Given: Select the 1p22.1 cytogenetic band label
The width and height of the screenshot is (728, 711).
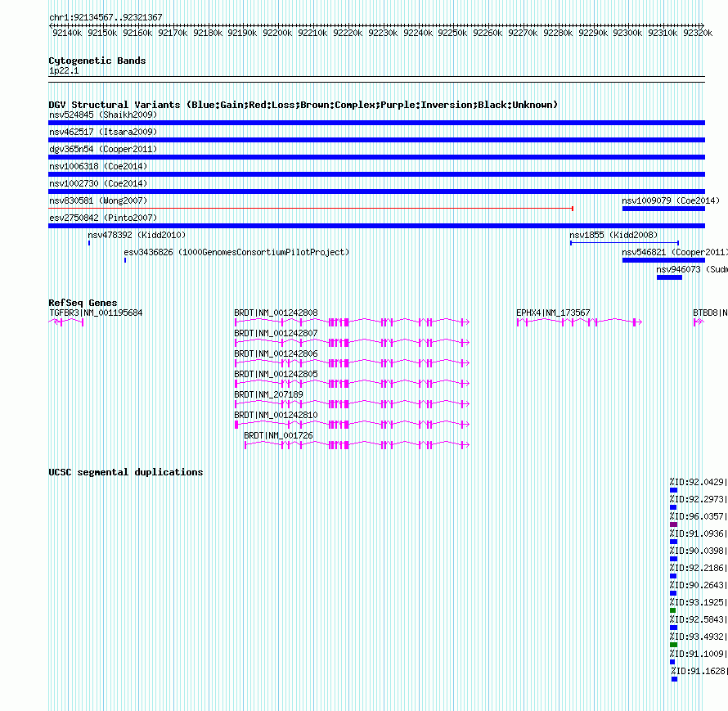Looking at the screenshot, I should (x=64, y=71).
